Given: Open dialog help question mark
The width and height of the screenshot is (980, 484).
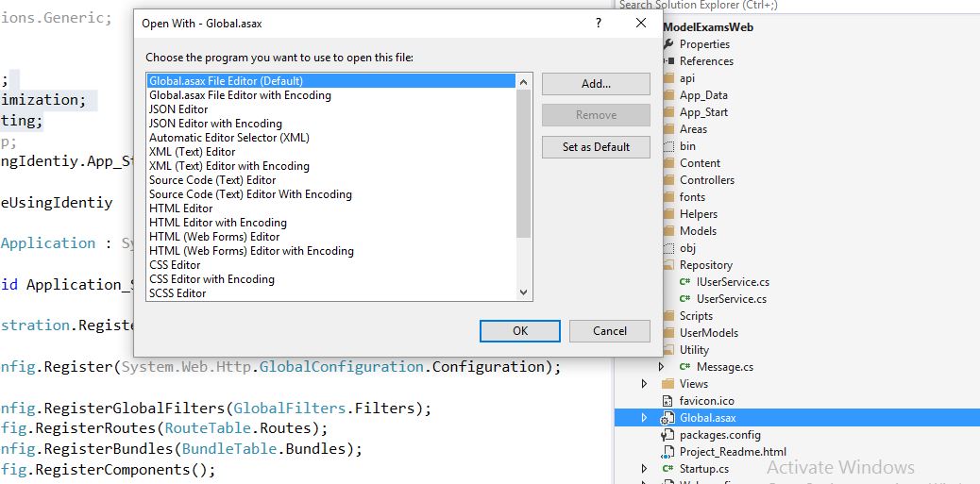Looking at the screenshot, I should [x=599, y=23].
